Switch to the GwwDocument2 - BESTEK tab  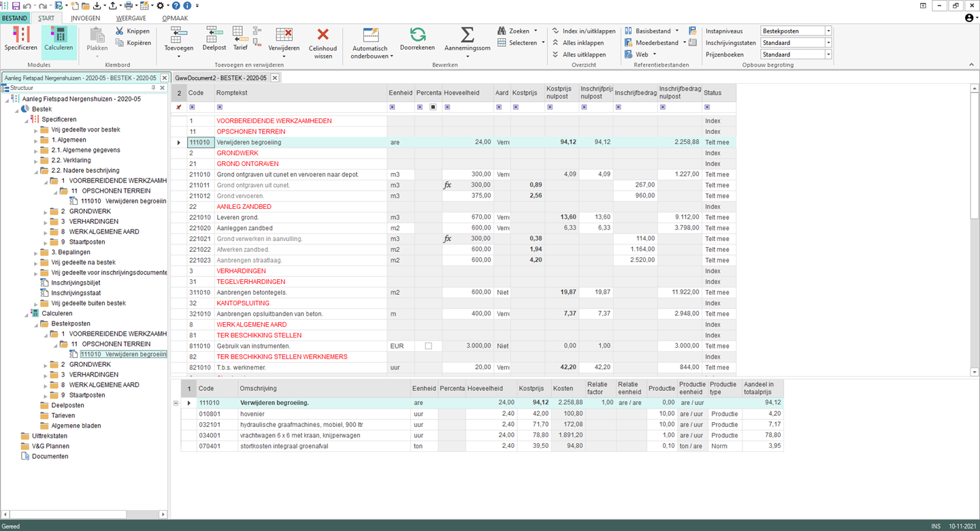220,78
